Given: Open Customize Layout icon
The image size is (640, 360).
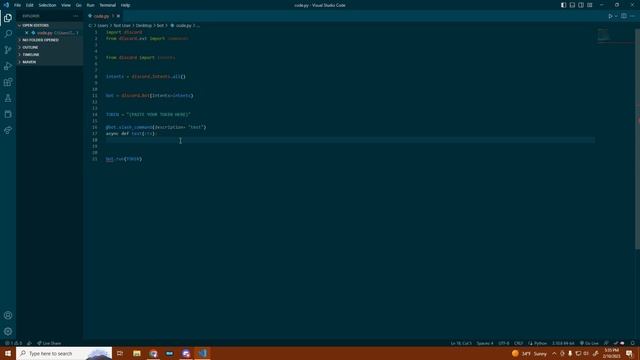Looking at the screenshot, I should 590,5.
